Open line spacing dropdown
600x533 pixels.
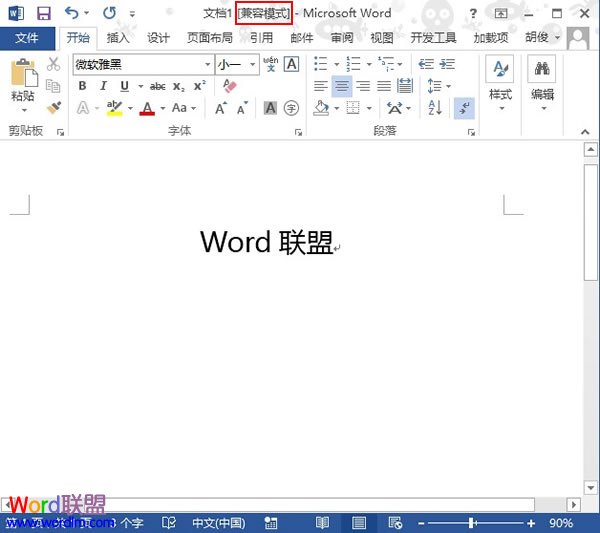pos(439,86)
